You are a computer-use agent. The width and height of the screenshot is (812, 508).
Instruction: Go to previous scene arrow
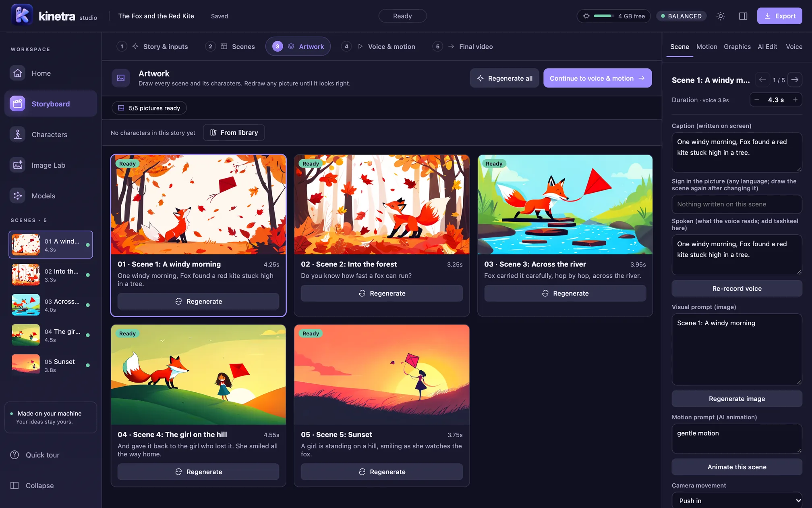762,80
